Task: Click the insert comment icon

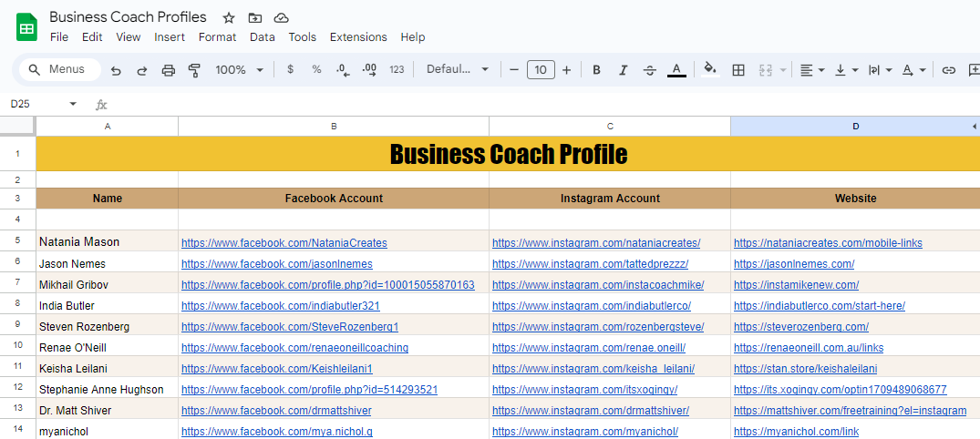Action: [x=974, y=70]
